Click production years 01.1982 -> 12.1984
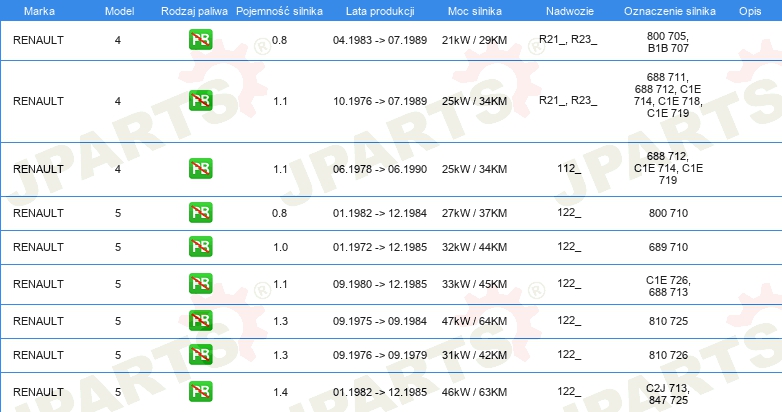This screenshot has height=412, width=782. 380,213
